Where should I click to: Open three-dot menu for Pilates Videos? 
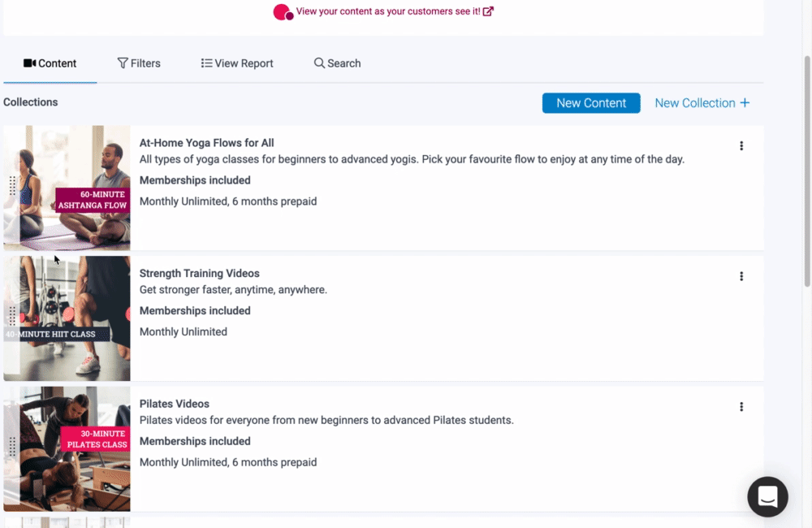741,407
